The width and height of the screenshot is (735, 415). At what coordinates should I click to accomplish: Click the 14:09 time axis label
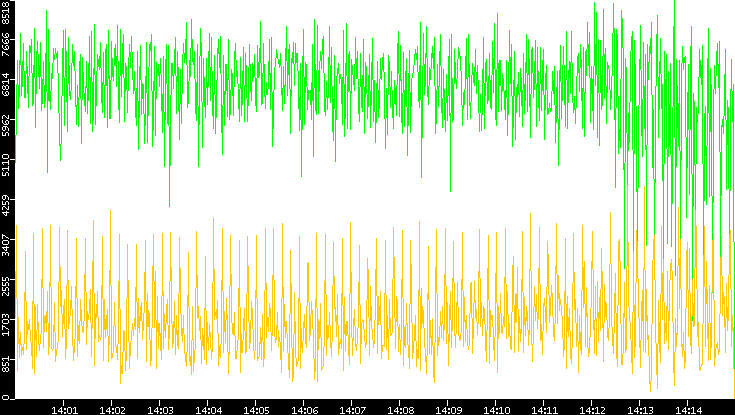pos(448,410)
